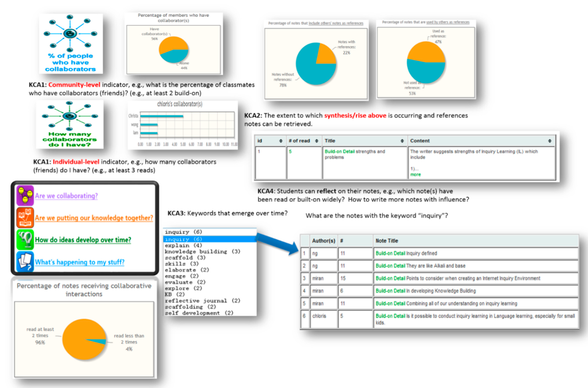Viewport: 588px width, 388px height.
Task: Sort the table by id column arrows
Action: pos(281,141)
